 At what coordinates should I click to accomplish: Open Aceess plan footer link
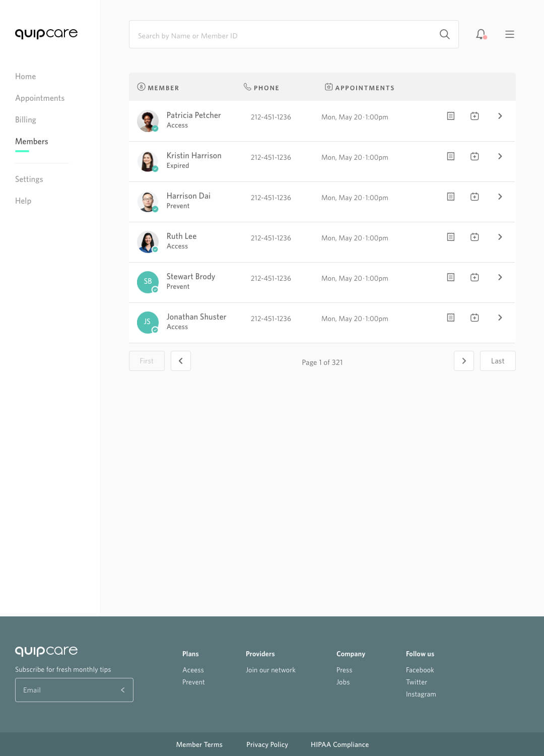(193, 670)
